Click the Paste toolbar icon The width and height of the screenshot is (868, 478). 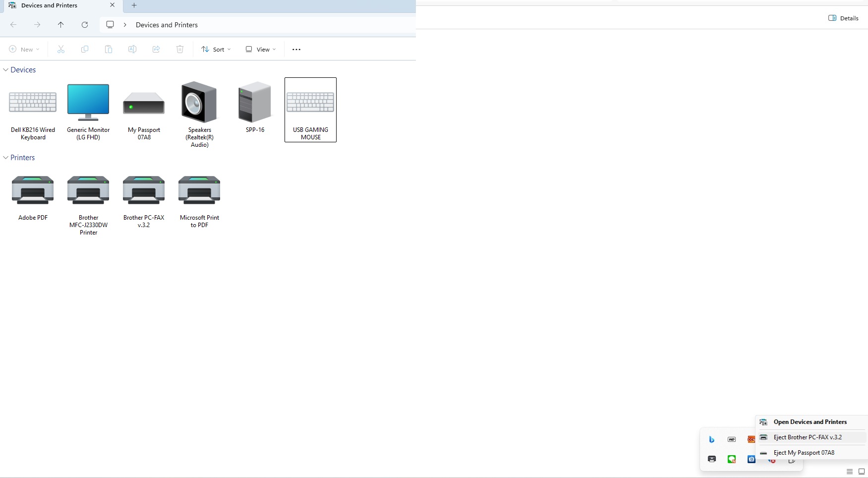coord(109,49)
